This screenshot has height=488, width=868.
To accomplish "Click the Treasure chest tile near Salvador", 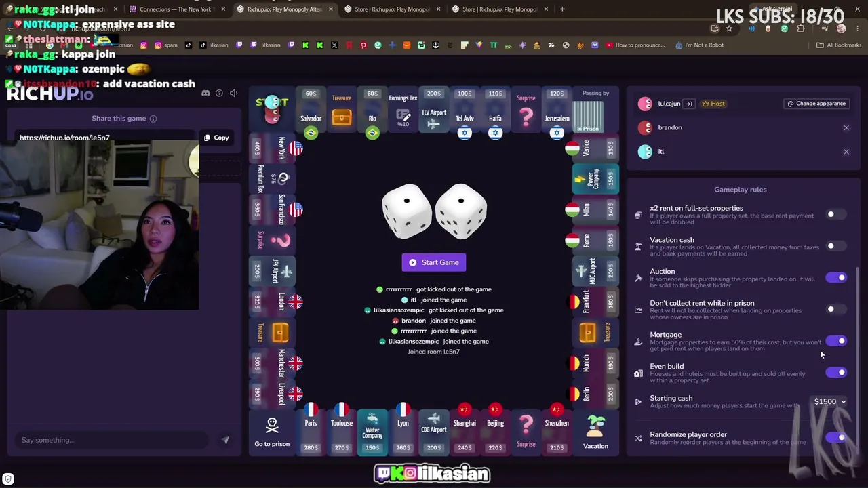I will (x=342, y=111).
